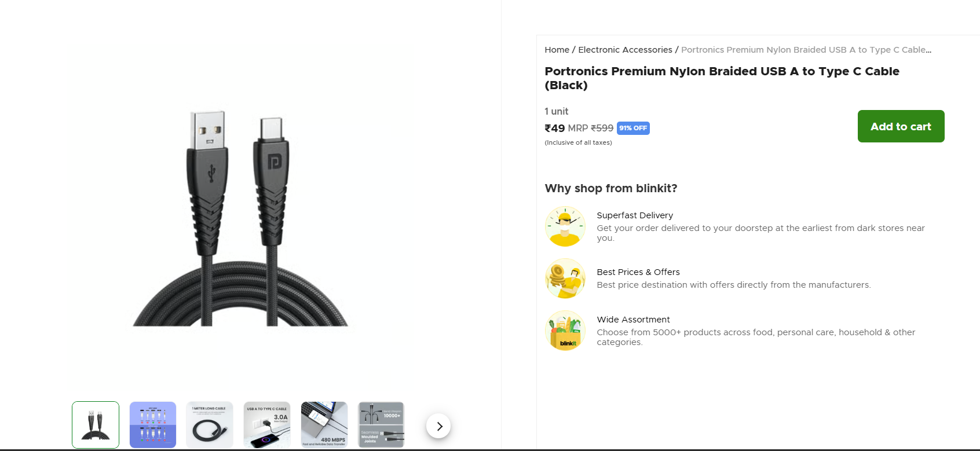Viewport: 980px width, 451px height.
Task: Click the Best Prices & Offers coins icon
Action: coord(565,278)
